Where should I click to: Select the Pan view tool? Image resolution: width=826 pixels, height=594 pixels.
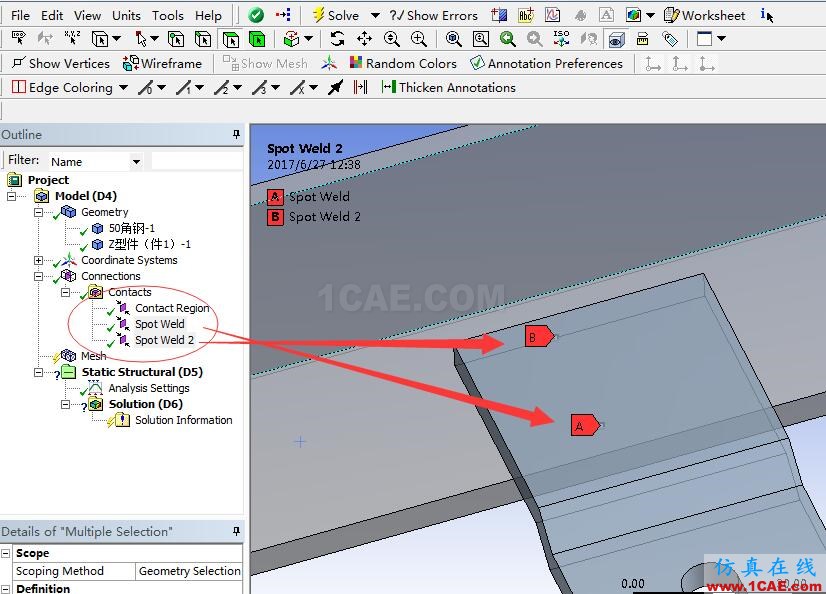(364, 38)
